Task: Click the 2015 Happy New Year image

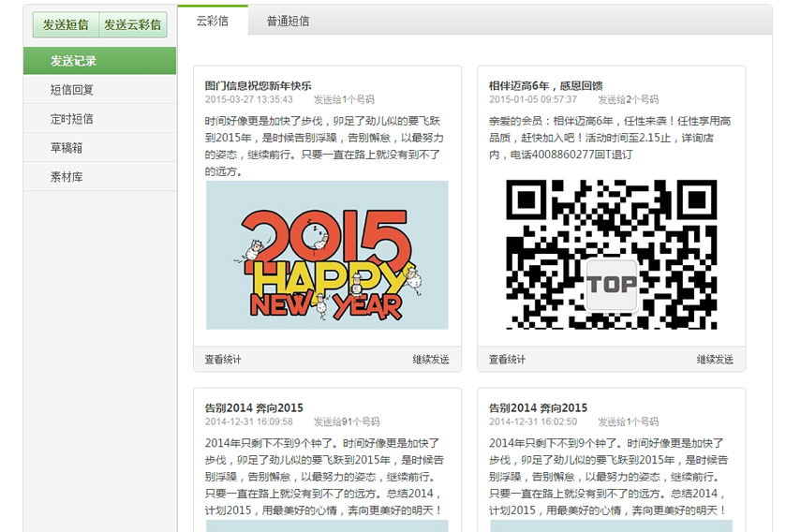Action: (327, 255)
